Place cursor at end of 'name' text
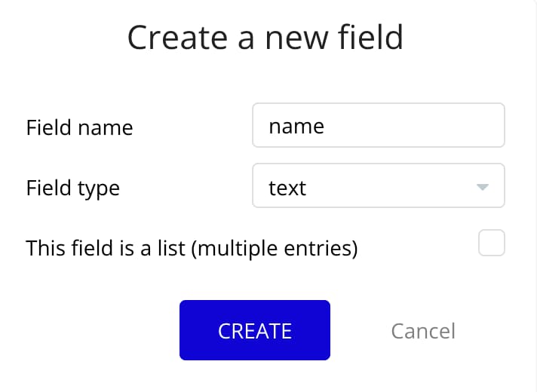537x392 pixels. [x=325, y=127]
